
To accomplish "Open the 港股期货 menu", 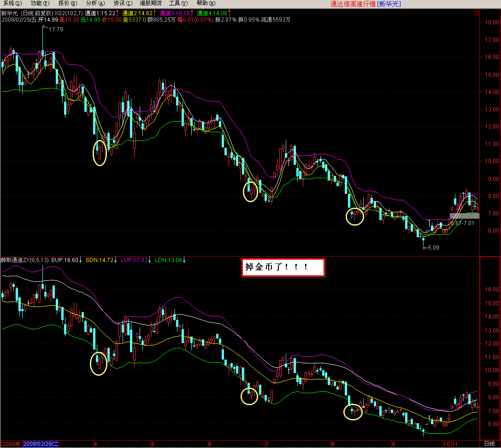I will click(151, 4).
